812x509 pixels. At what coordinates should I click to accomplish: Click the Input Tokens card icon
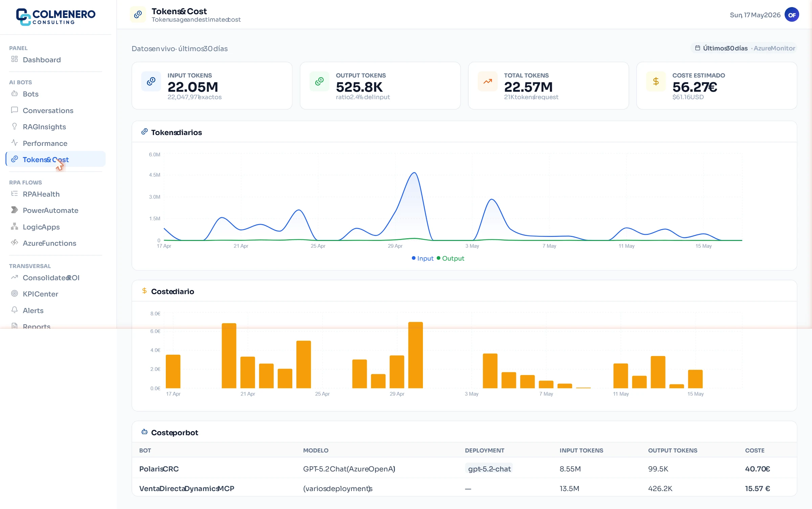tap(151, 81)
